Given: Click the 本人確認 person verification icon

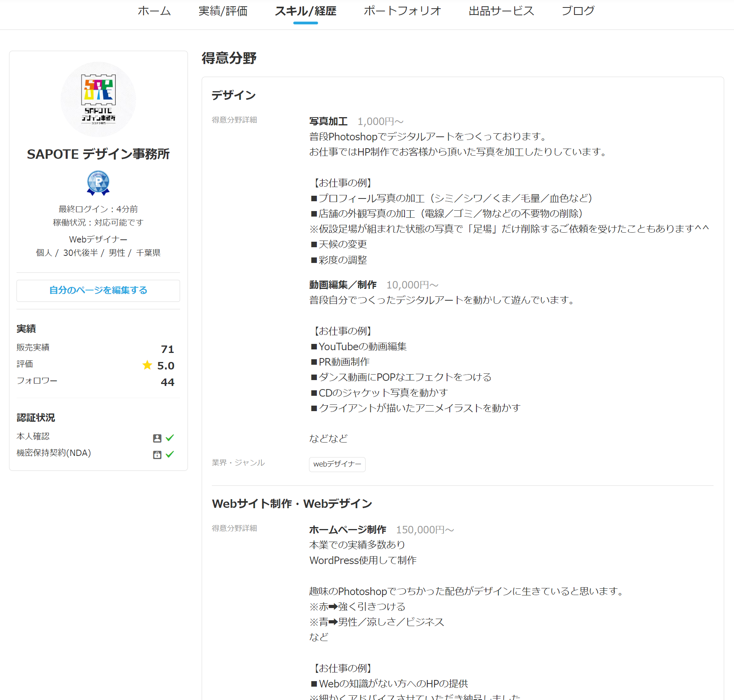Looking at the screenshot, I should pyautogui.click(x=157, y=437).
